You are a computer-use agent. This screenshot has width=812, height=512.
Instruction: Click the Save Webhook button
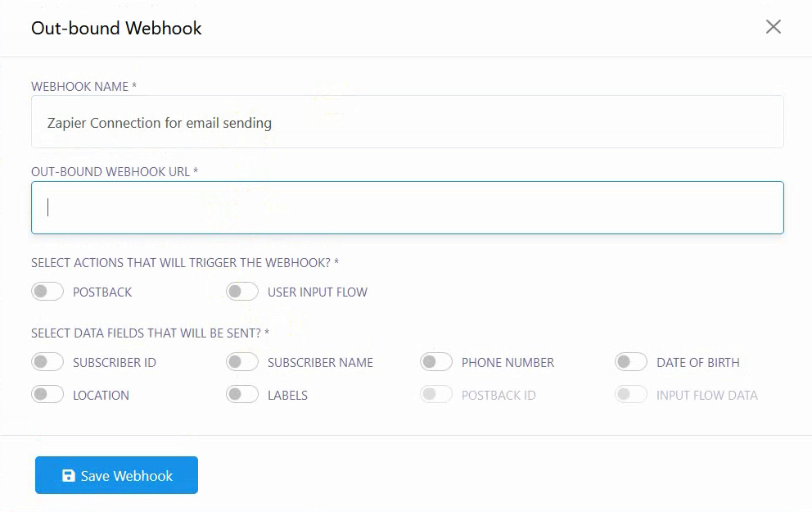click(x=116, y=475)
